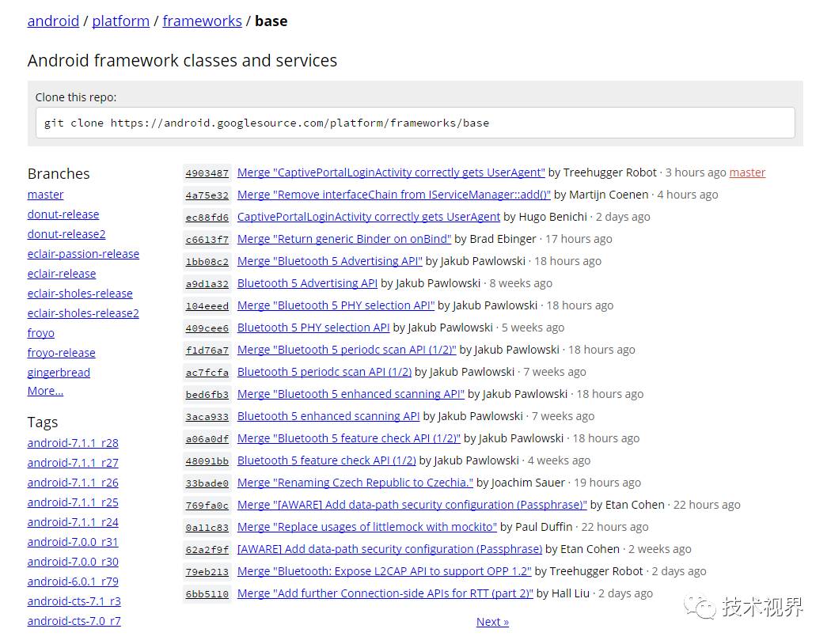Open the donut-release2 branch
The width and height of the screenshot is (831, 644).
tap(66, 234)
